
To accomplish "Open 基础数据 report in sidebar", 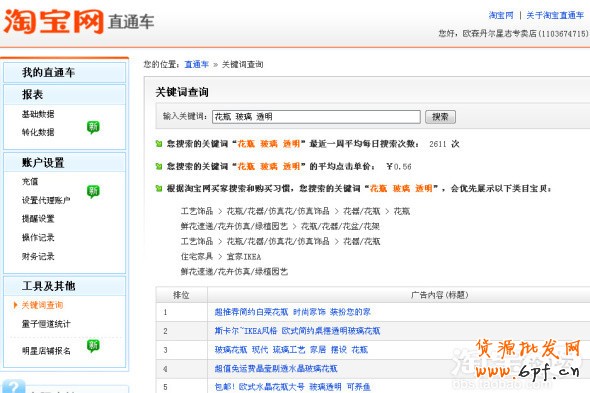I will (38, 114).
